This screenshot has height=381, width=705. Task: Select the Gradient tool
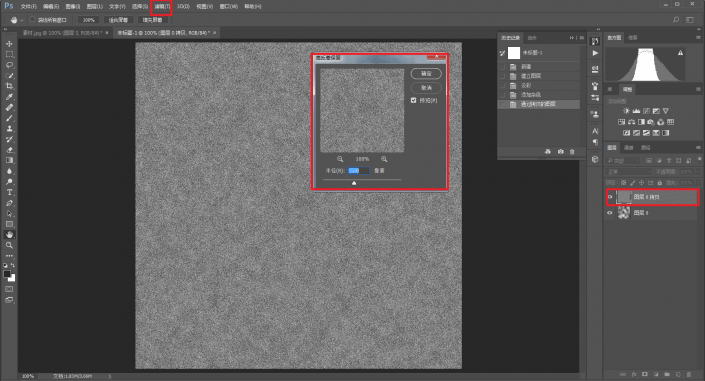9,161
